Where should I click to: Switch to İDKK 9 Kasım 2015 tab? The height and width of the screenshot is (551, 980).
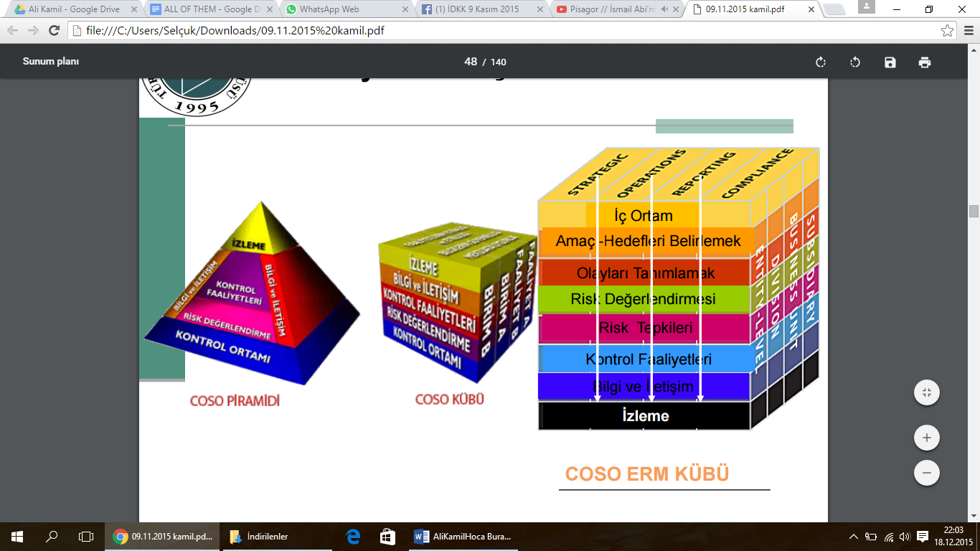[x=479, y=10]
